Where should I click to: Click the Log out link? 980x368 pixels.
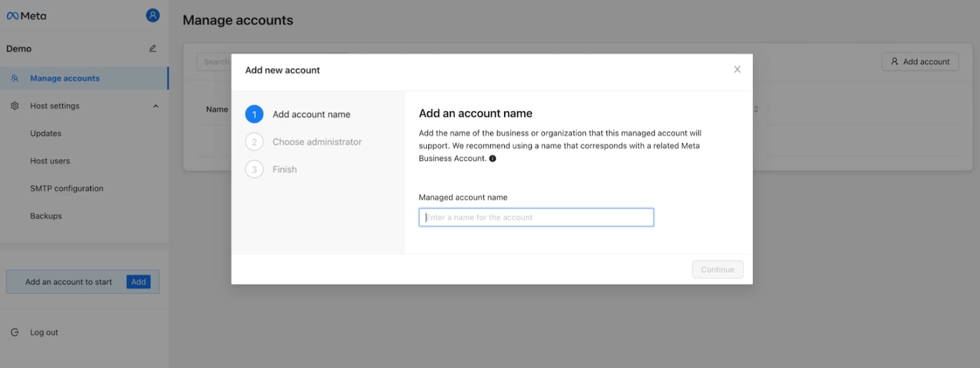44,332
